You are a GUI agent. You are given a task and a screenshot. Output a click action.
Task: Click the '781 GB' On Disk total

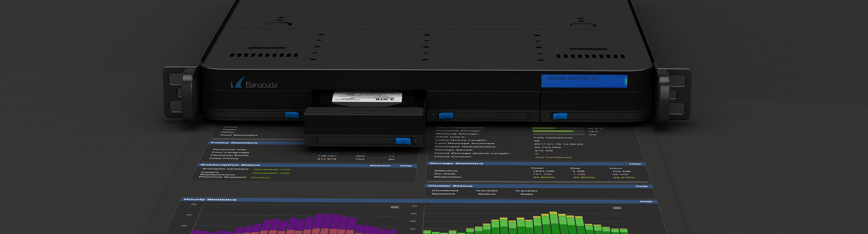coord(542,174)
